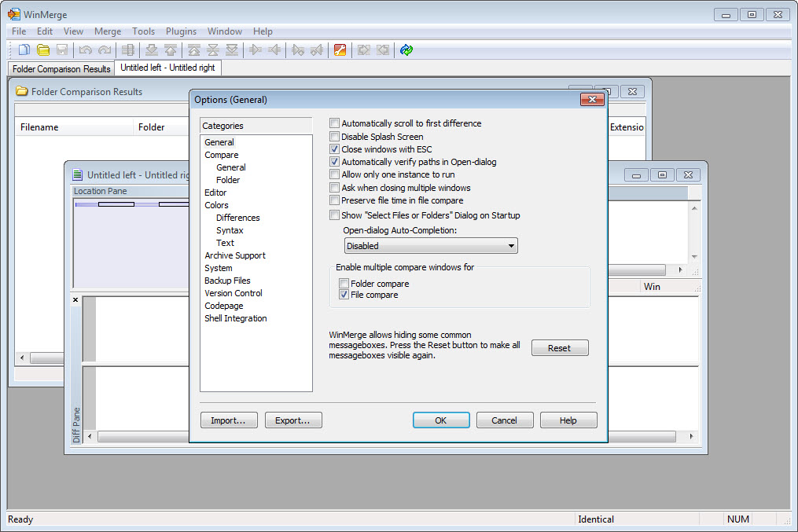Click the Export... button
This screenshot has height=532, width=798.
coord(293,420)
